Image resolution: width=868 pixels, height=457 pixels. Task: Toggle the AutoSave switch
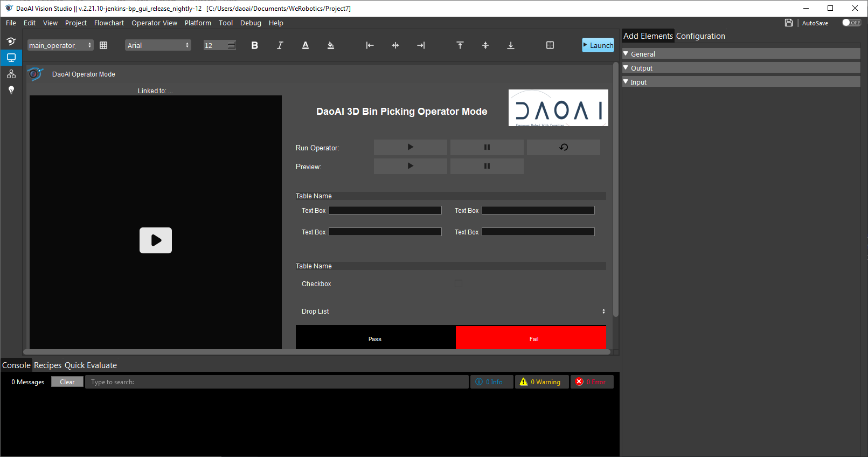tap(852, 23)
